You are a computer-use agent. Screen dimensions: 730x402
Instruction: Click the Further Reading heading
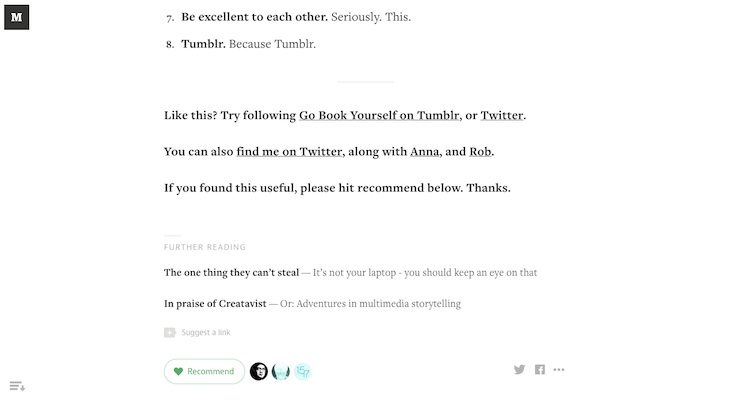205,247
